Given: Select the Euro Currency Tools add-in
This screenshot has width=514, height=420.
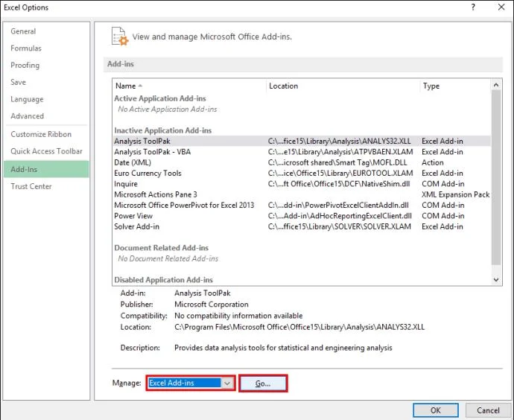Looking at the screenshot, I should click(302, 174).
